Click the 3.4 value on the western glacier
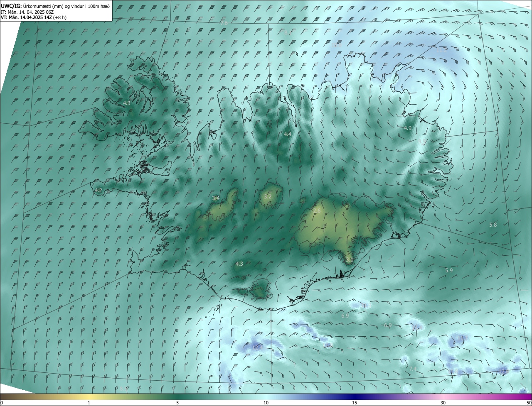Image resolution: width=532 pixels, height=406 pixels. tap(216, 198)
